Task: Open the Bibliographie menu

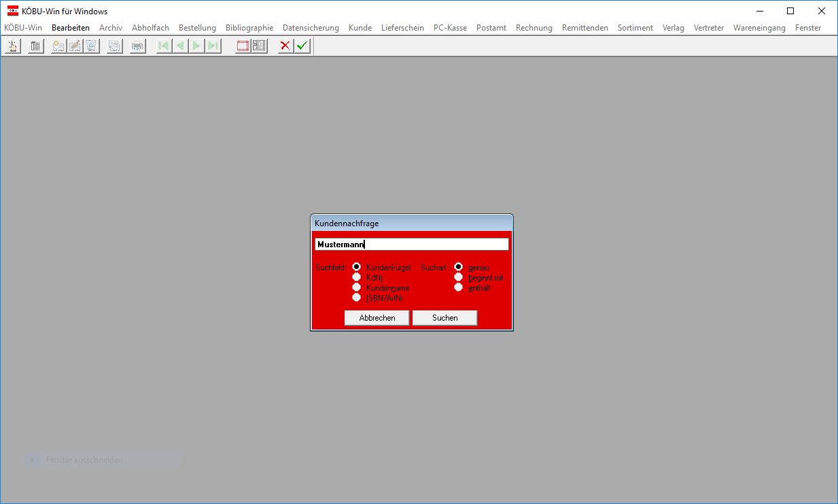Action: (249, 28)
